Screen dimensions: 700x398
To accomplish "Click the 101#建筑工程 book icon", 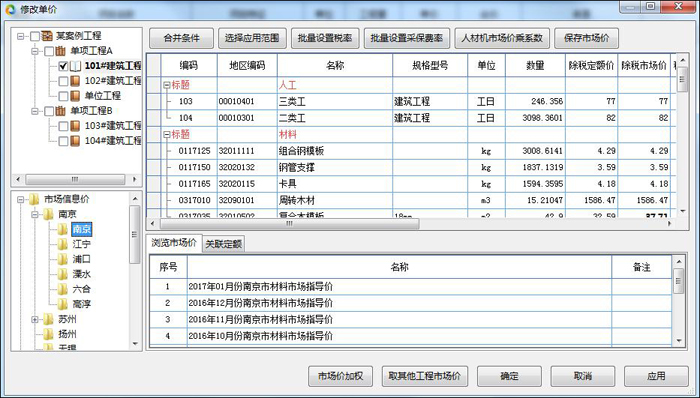I will 75,66.
